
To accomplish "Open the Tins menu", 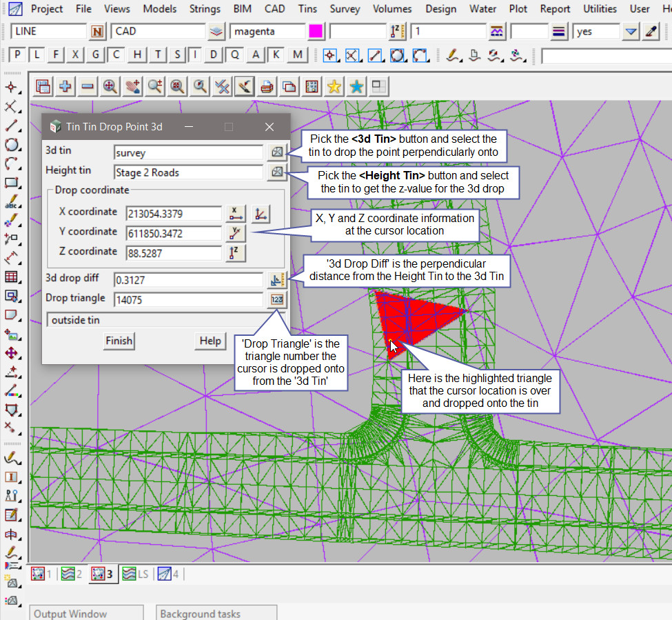I will click(x=307, y=9).
